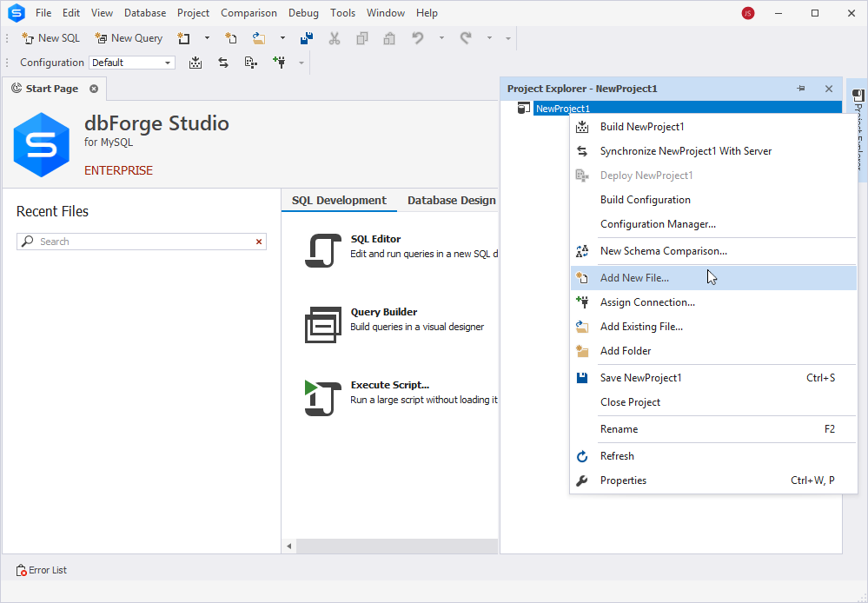This screenshot has height=603, width=868.
Task: Click the horizontal scrollbar left arrow
Action: [289, 547]
